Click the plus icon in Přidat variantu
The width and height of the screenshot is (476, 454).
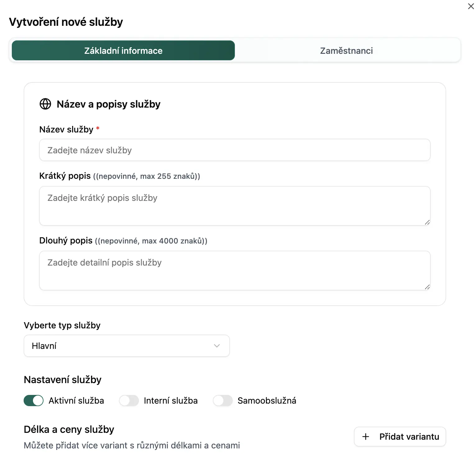point(366,437)
